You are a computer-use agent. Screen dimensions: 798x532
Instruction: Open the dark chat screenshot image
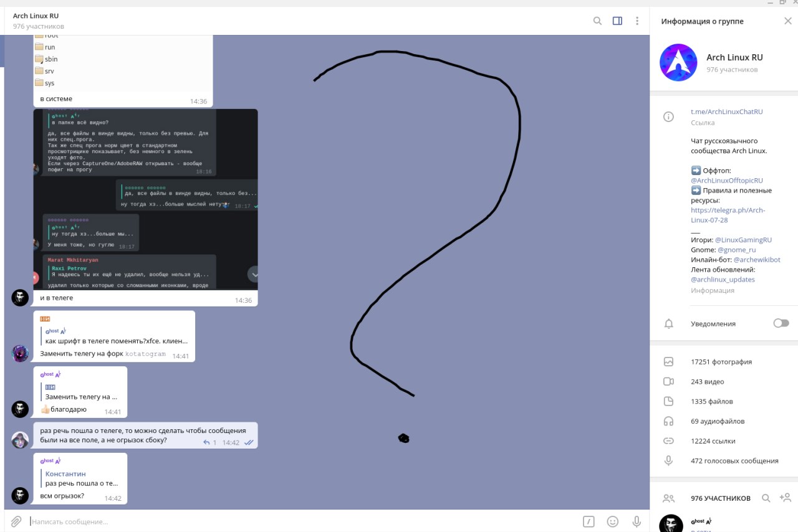coord(145,199)
